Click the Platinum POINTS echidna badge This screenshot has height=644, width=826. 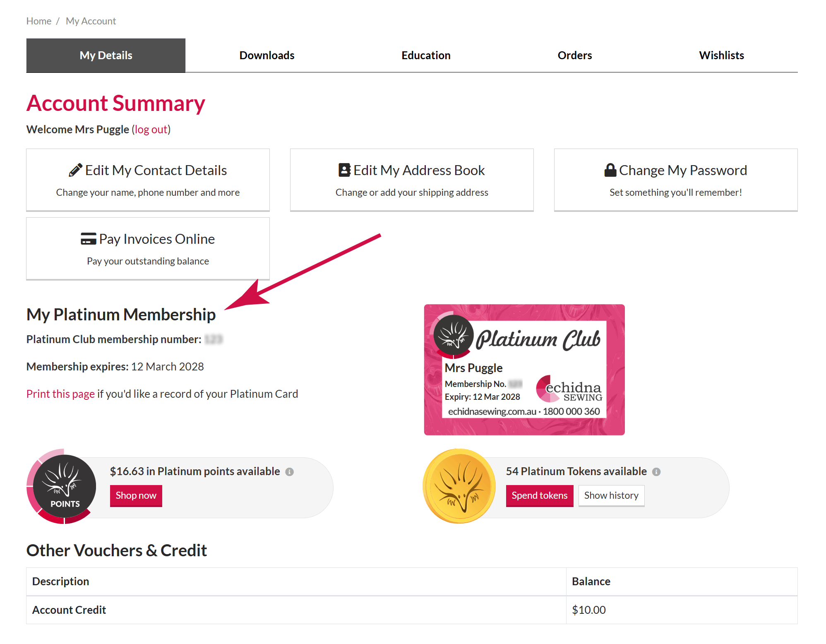(62, 487)
